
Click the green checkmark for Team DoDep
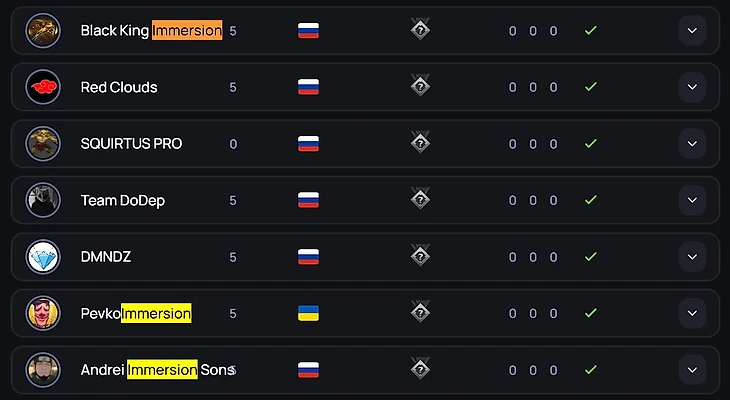[591, 200]
